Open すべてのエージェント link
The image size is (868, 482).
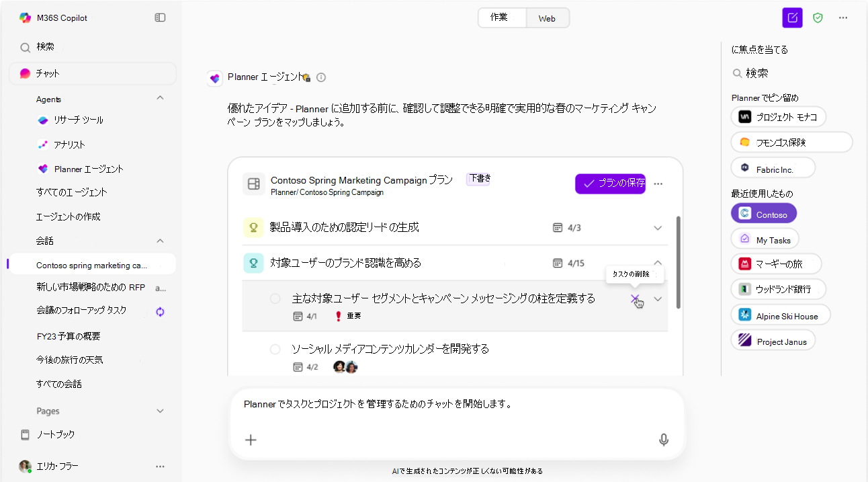(x=72, y=192)
